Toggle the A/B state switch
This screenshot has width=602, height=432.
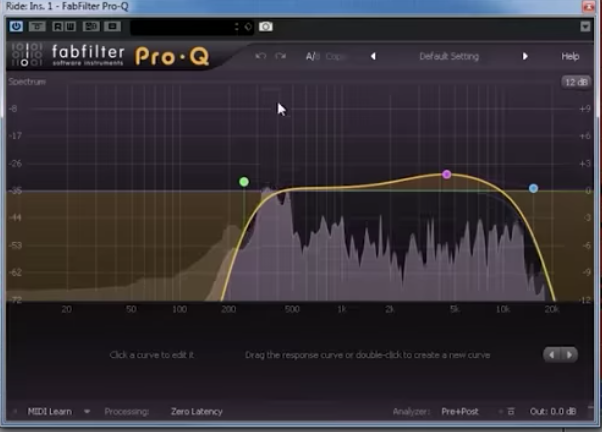[313, 56]
